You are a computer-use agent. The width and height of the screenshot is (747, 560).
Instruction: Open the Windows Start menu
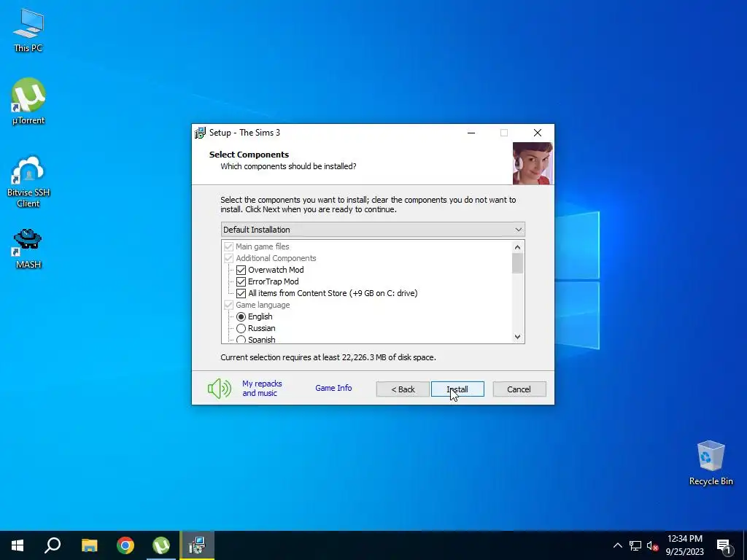coord(18,545)
